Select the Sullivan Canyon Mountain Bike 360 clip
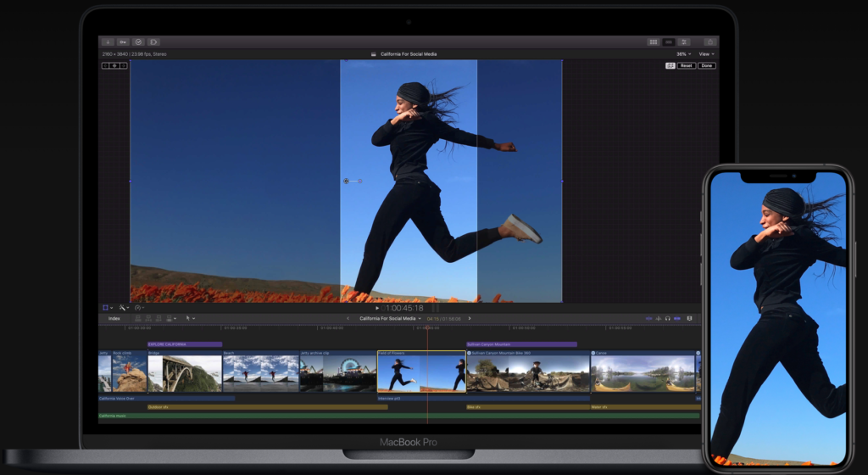Image resolution: width=868 pixels, height=475 pixels. point(528,371)
